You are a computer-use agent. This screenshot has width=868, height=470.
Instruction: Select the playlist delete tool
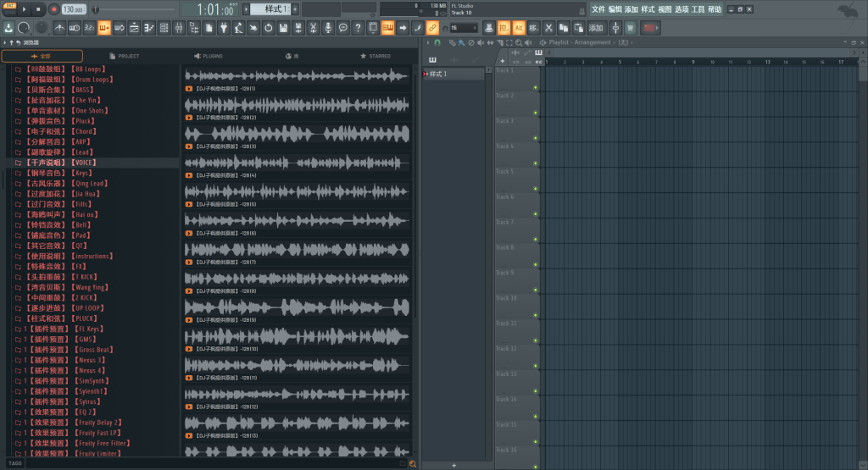(471, 42)
